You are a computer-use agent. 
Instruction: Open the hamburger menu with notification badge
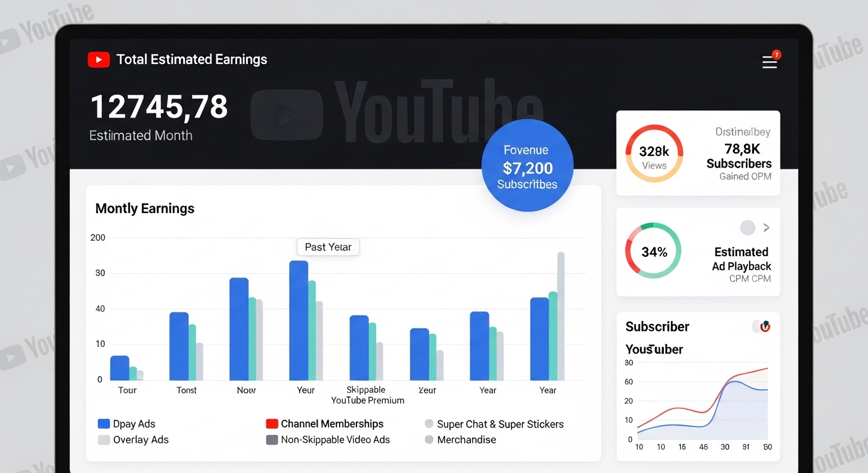[769, 62]
